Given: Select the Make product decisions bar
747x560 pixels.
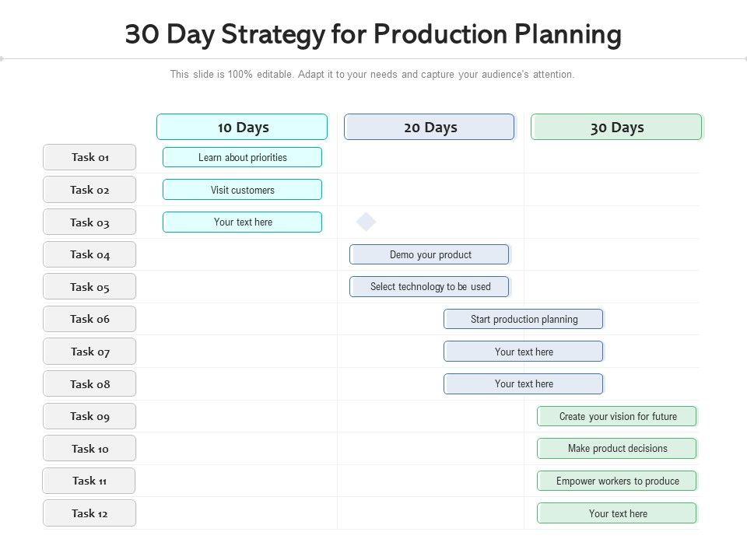Looking at the screenshot, I should pyautogui.click(x=617, y=449).
